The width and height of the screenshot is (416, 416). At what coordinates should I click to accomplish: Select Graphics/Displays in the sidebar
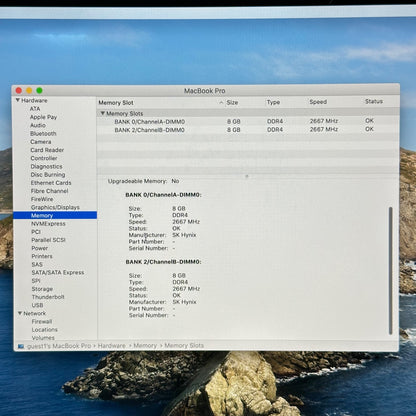55,207
